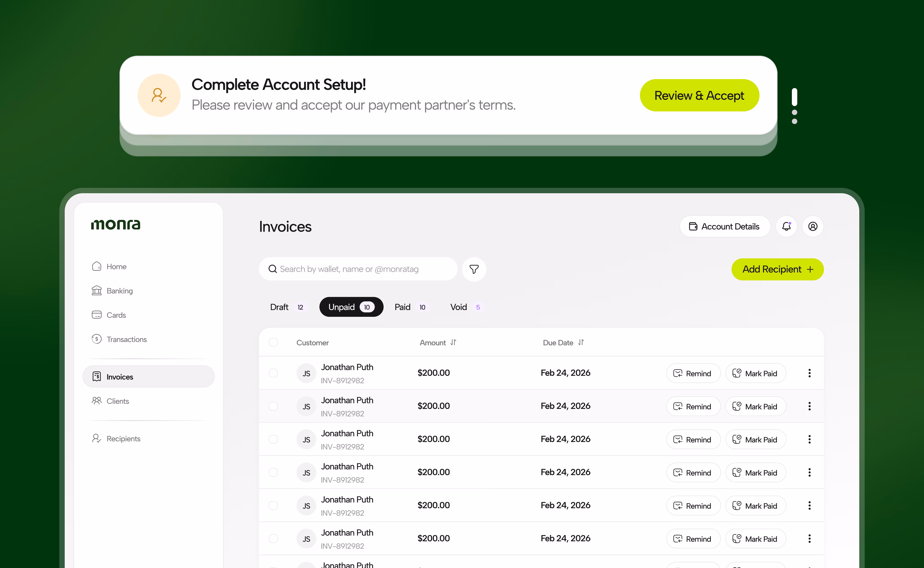The height and width of the screenshot is (568, 924).
Task: Open more options for fifth invoice row
Action: pyautogui.click(x=809, y=505)
